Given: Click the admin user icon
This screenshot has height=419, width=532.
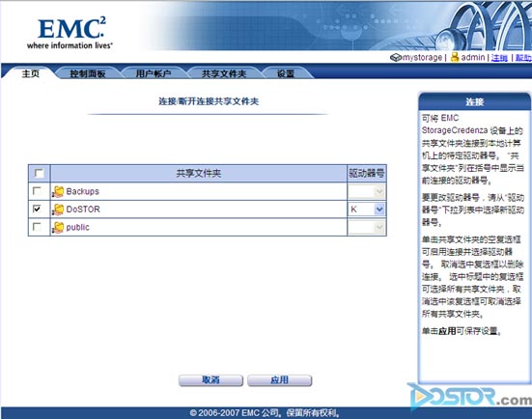Looking at the screenshot, I should click(x=455, y=57).
